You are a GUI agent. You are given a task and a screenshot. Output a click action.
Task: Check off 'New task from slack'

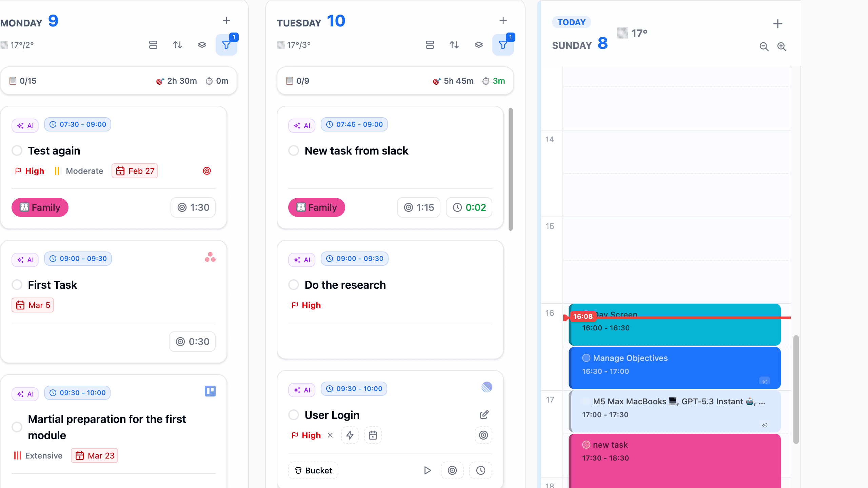click(x=294, y=150)
